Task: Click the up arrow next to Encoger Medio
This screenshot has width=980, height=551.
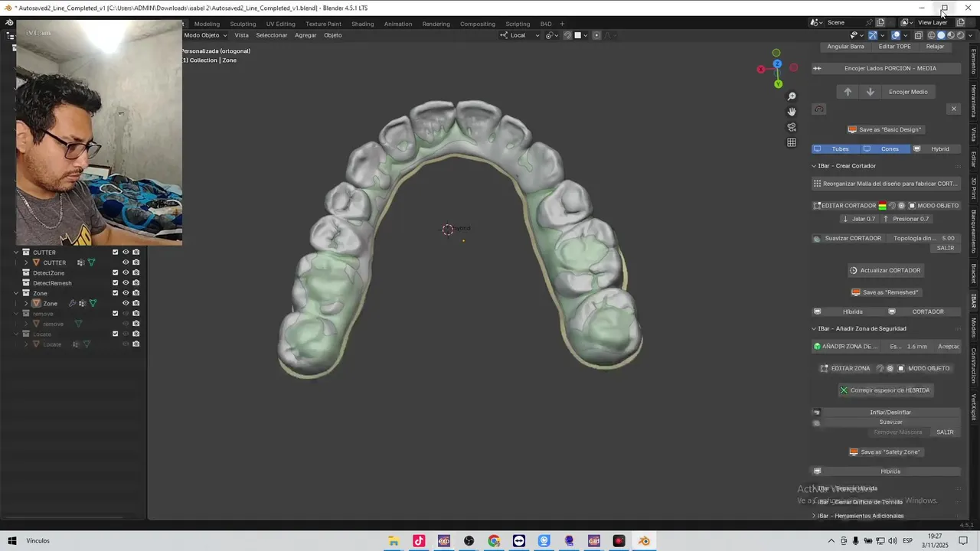Action: pos(848,92)
